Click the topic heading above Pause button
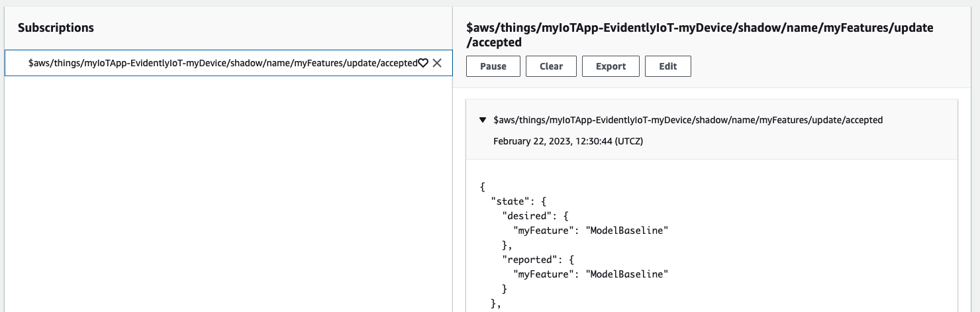The height and width of the screenshot is (312, 980). click(700, 35)
